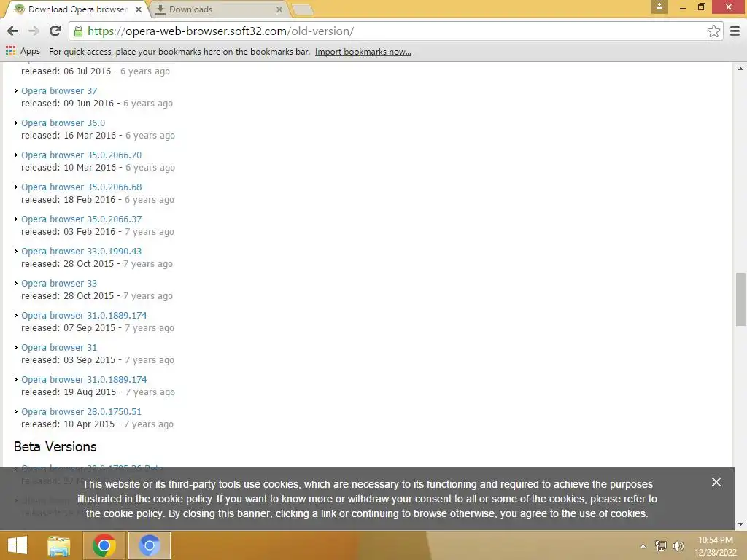Click text 'released: 06 Jul 2016'
This screenshot has width=747, height=560.
click(66, 71)
